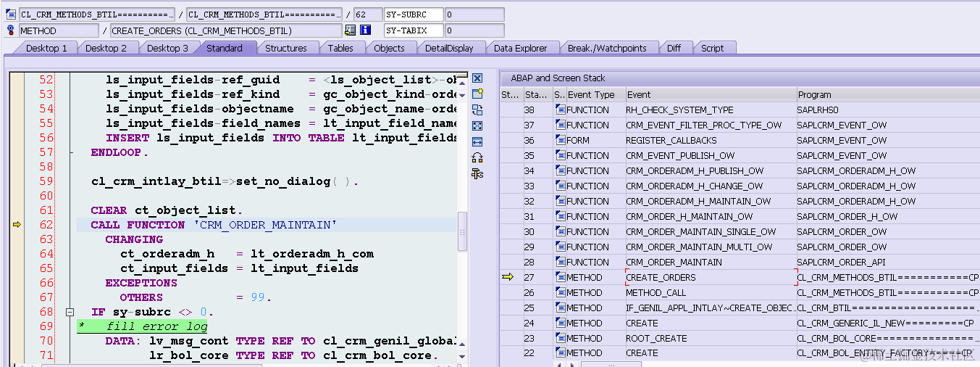Switch to the Desktop 2 tab
This screenshot has height=367, width=980.
(x=106, y=48)
